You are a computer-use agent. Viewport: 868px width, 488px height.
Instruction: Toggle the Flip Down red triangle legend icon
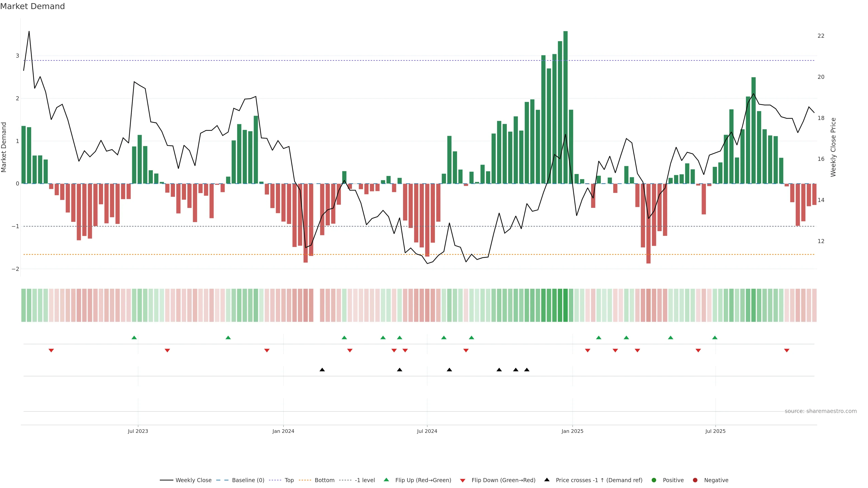tap(463, 480)
